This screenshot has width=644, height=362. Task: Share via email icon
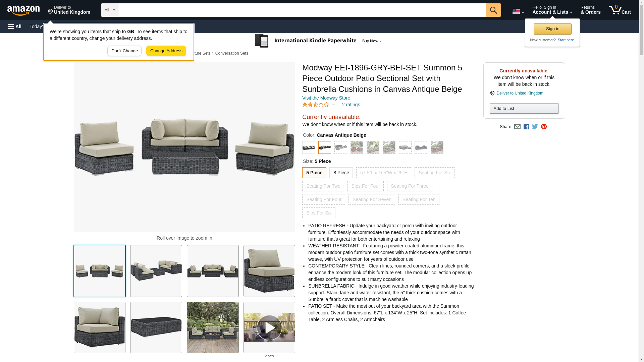point(517,127)
